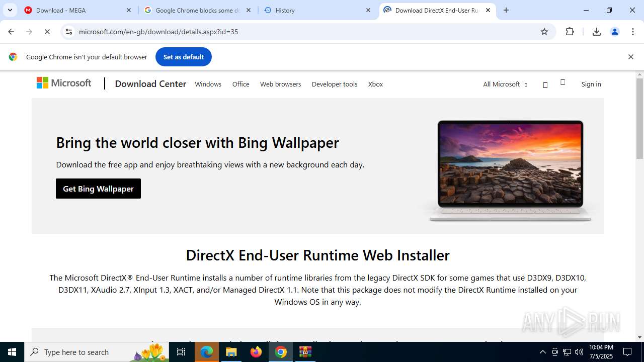
Task: Open the Chrome profile icon
Action: tap(615, 32)
